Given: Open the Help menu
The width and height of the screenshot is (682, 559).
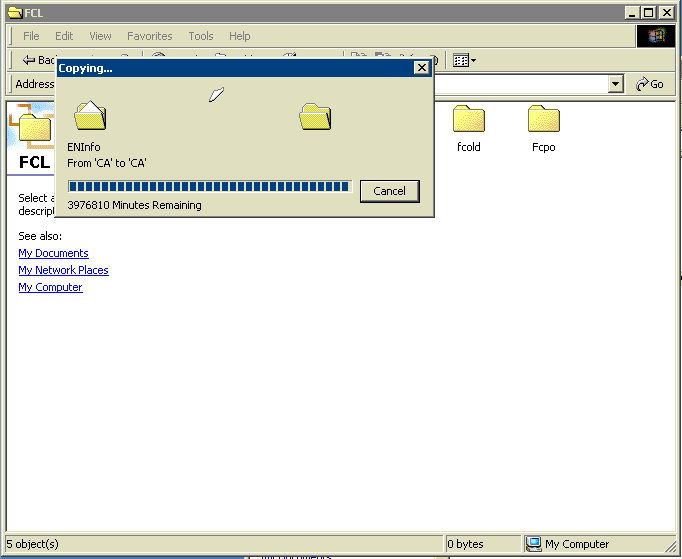Looking at the screenshot, I should point(239,36).
